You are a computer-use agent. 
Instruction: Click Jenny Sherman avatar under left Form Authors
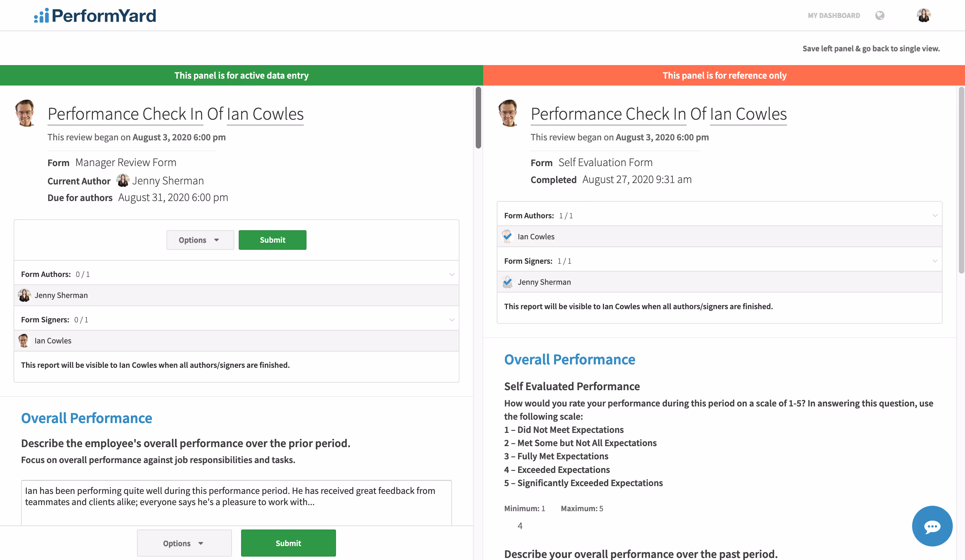[24, 295]
